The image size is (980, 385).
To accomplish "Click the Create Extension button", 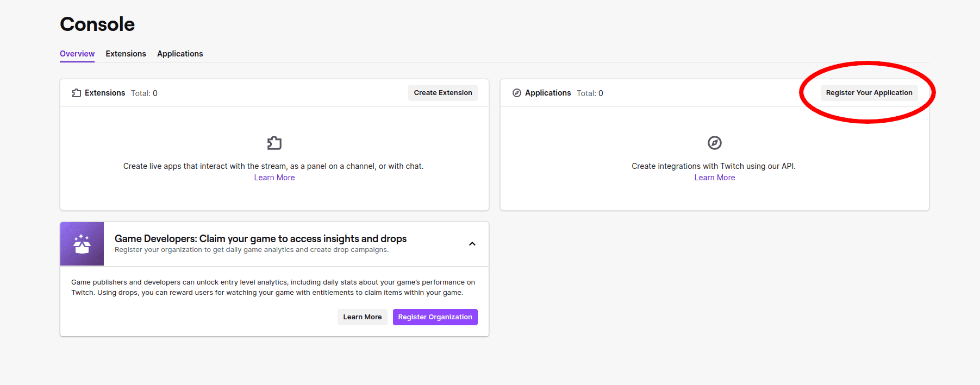I will click(x=442, y=93).
